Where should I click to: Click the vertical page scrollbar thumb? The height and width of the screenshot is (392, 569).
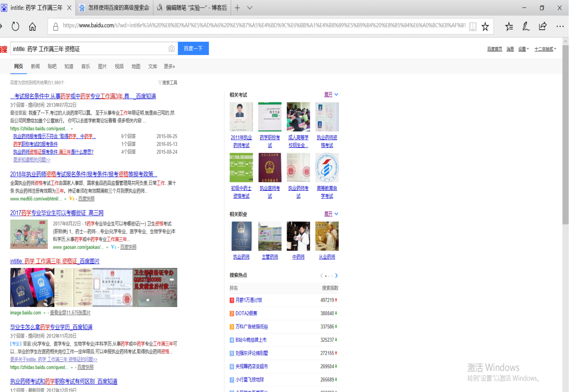566,134
